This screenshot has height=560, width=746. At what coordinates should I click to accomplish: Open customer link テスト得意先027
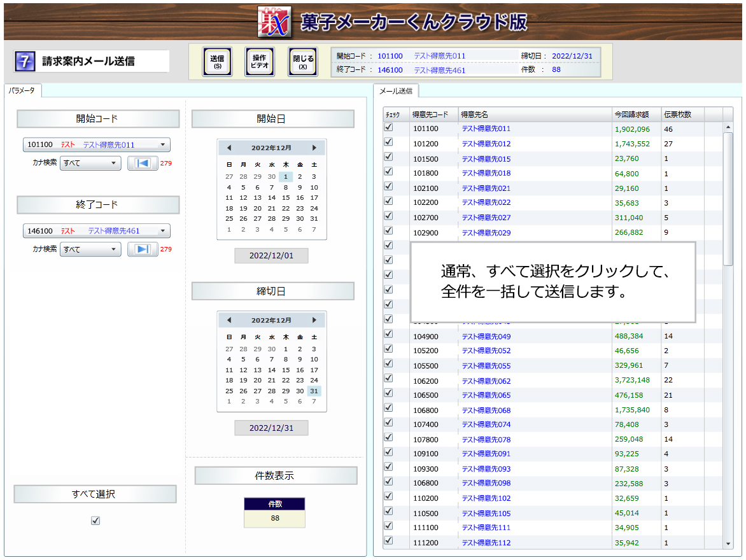tap(486, 218)
